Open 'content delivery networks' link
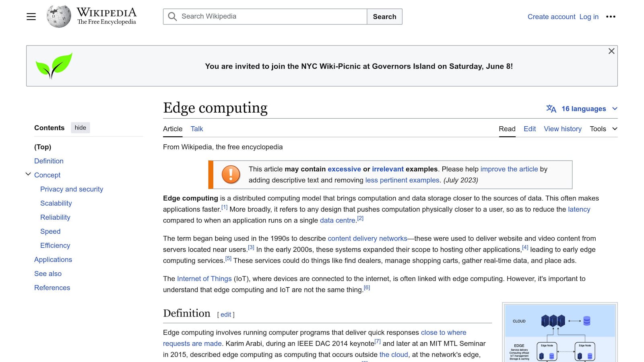This screenshot has height=362, width=644. (x=367, y=239)
